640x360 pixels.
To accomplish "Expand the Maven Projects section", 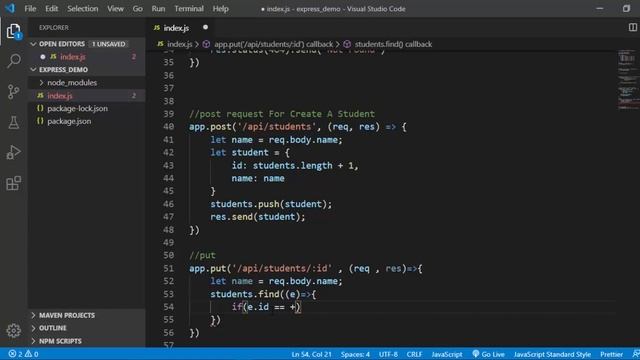I will coord(67,315).
